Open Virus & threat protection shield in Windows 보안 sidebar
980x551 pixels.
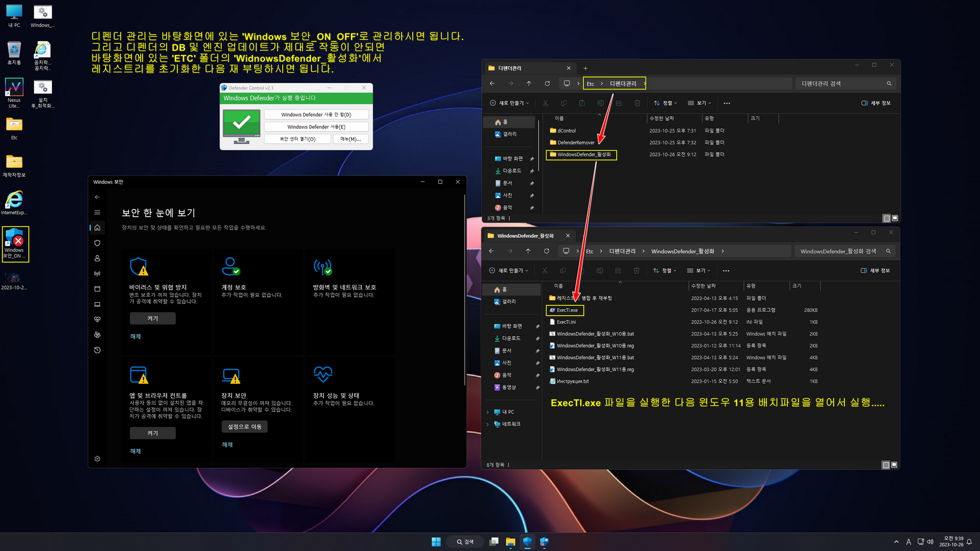point(97,243)
